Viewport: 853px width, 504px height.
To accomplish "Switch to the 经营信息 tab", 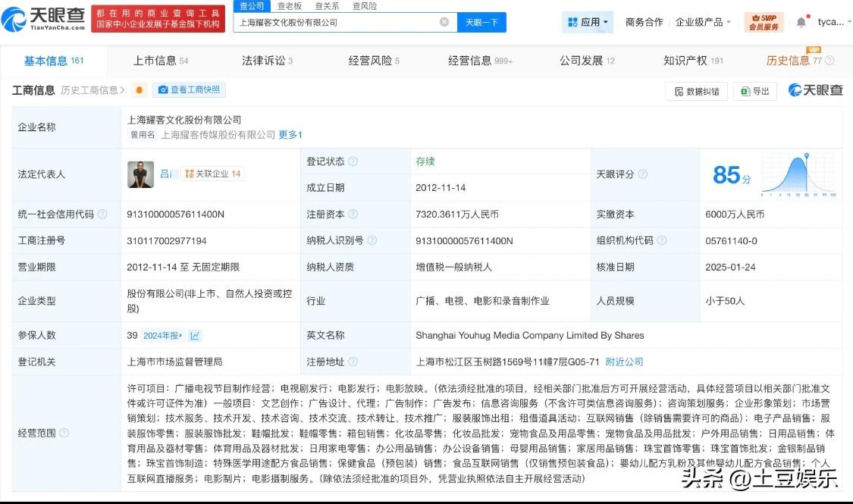I will click(x=481, y=61).
